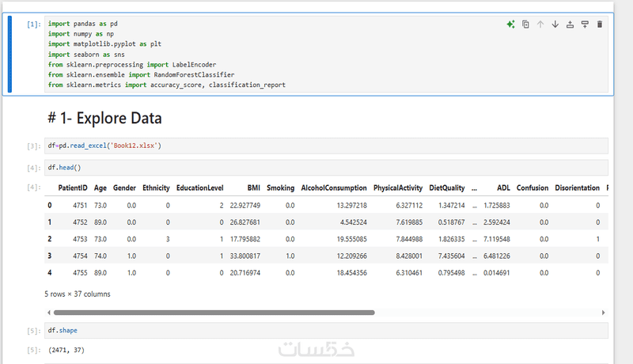Click PatientID value 4754

[80, 256]
